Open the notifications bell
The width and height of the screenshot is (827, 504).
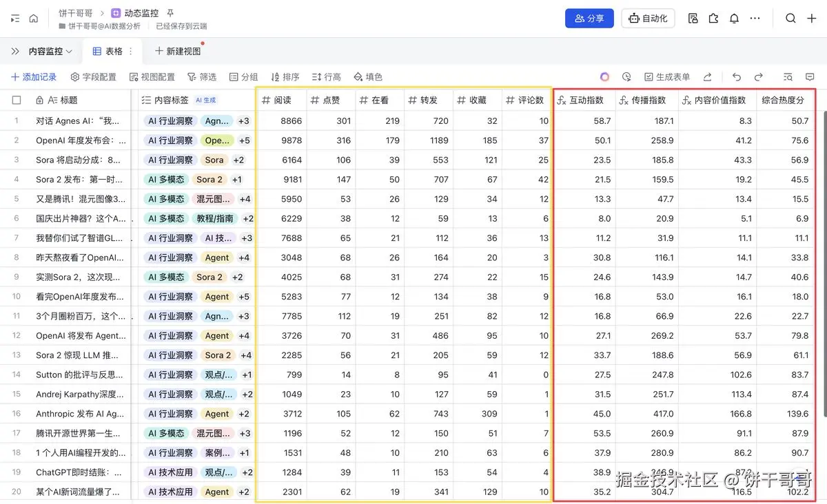(x=734, y=18)
